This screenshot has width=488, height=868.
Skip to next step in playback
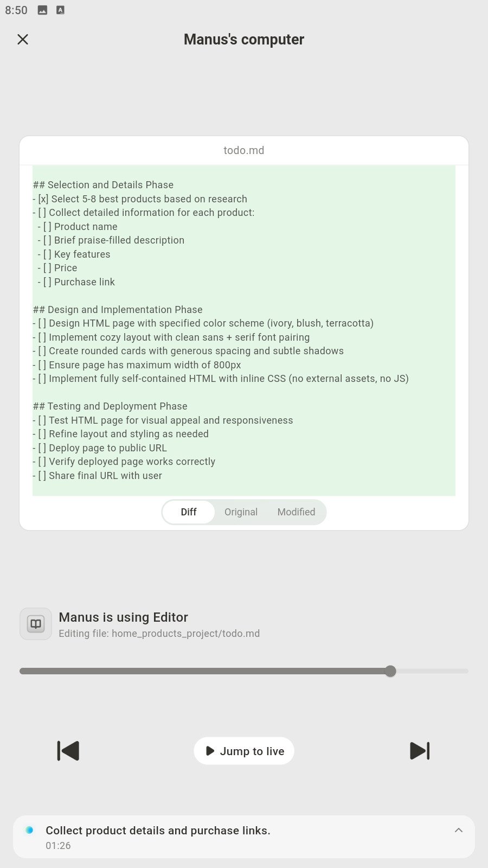click(420, 751)
